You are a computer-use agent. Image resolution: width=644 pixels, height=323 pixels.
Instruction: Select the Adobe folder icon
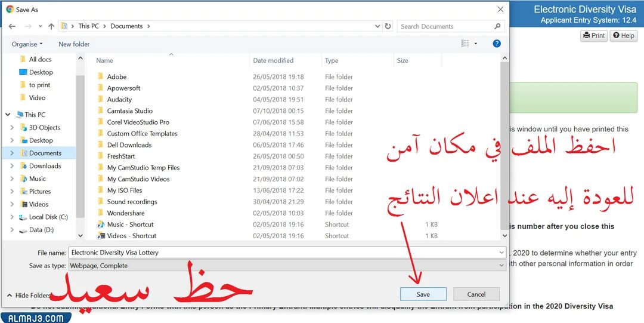click(x=100, y=76)
